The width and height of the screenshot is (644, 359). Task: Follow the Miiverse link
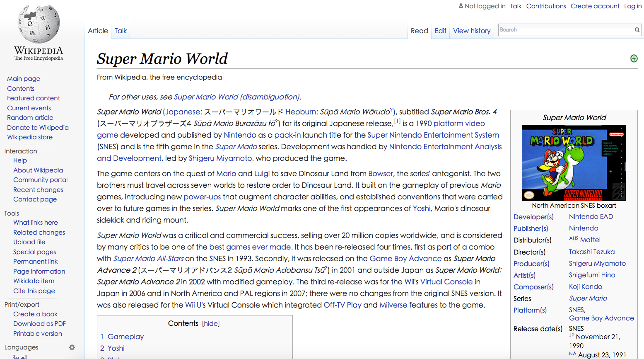(x=393, y=305)
